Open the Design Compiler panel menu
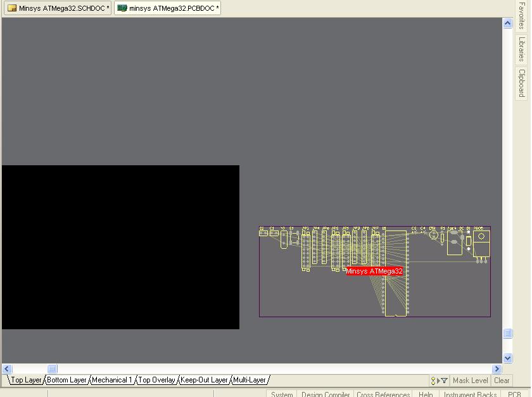The height and width of the screenshot is (397, 532). 325,393
